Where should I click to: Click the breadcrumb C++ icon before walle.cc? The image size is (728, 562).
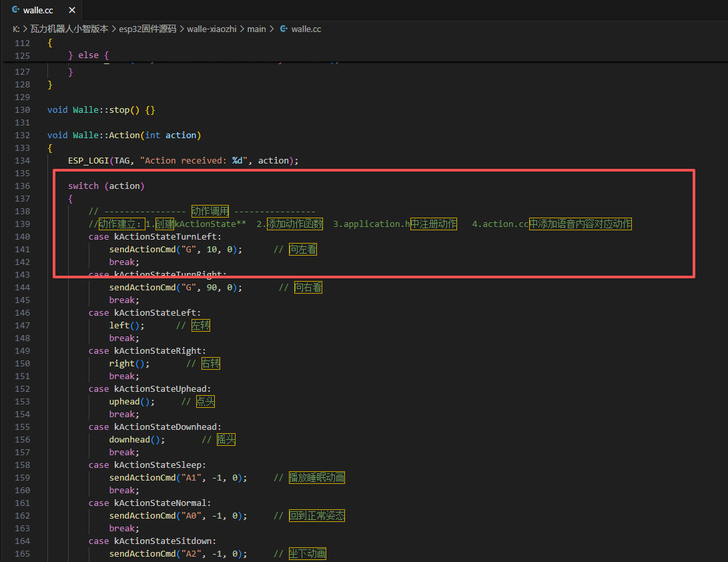point(284,29)
